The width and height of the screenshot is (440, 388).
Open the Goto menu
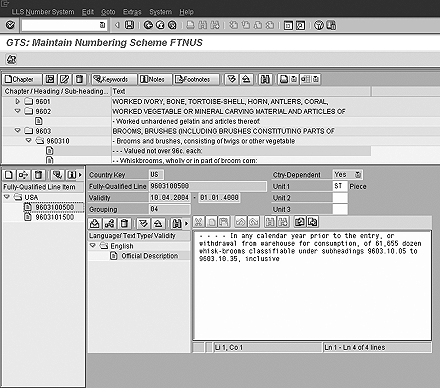[108, 12]
